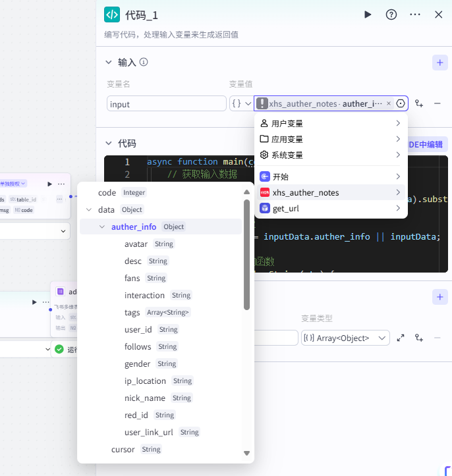Show the info tooltip next to 输入
This screenshot has width=452, height=476.
[144, 63]
